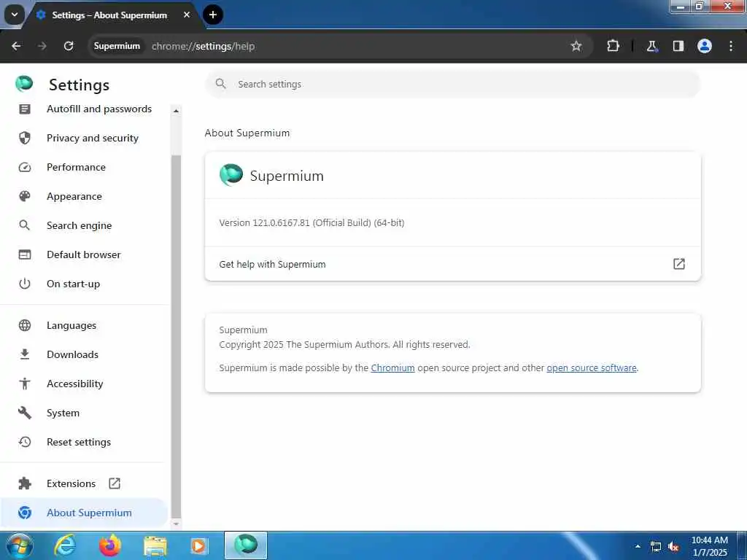The image size is (747, 560).
Task: Go back using the back arrow
Action: [16, 46]
